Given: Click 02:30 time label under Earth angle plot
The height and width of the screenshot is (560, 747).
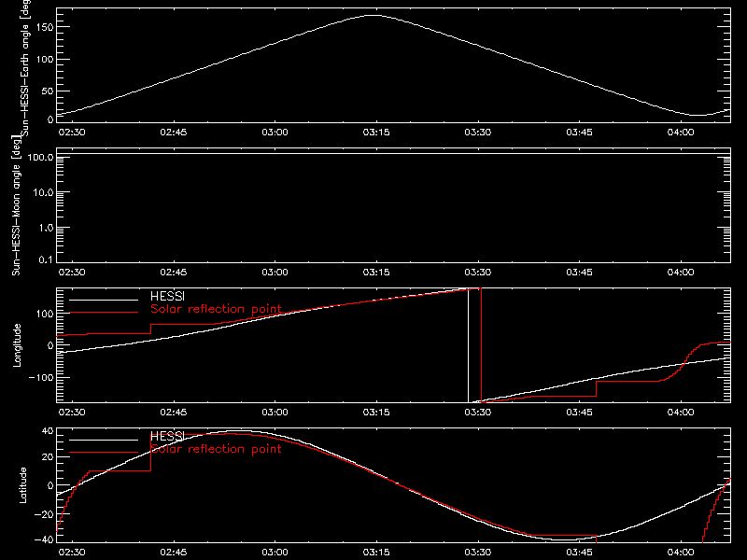Looking at the screenshot, I should click(72, 133).
